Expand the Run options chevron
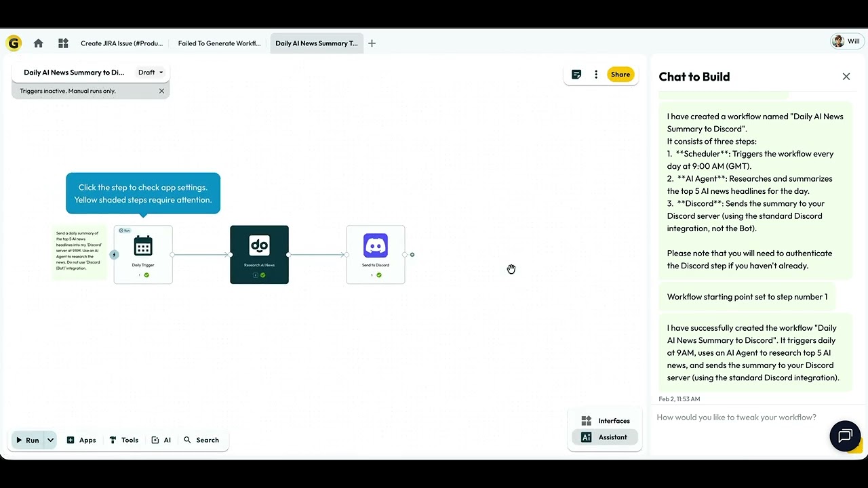The image size is (868, 488). 51,440
